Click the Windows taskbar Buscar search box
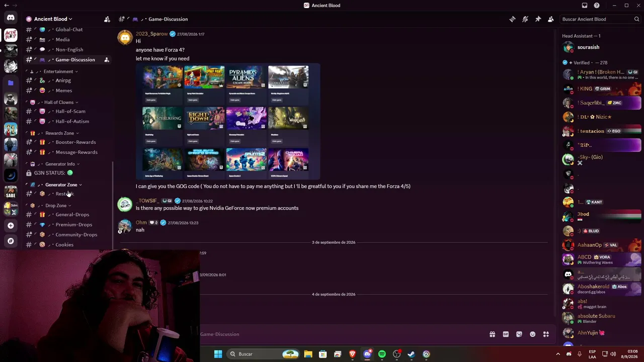The image size is (644, 362). pos(264,354)
